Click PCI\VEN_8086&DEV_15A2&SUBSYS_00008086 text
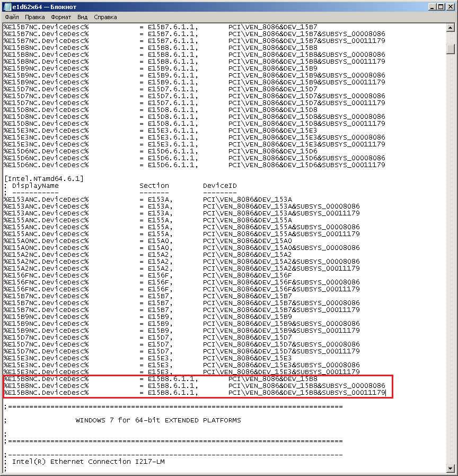The image size is (458, 476). 281,262
